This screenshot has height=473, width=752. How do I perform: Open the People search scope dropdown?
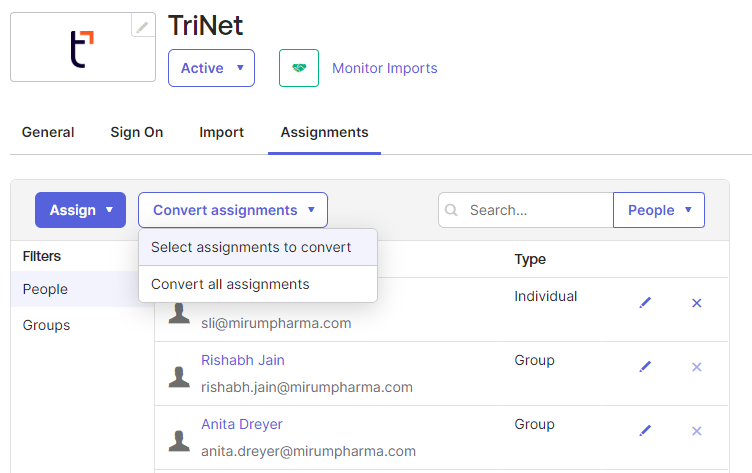click(x=658, y=210)
